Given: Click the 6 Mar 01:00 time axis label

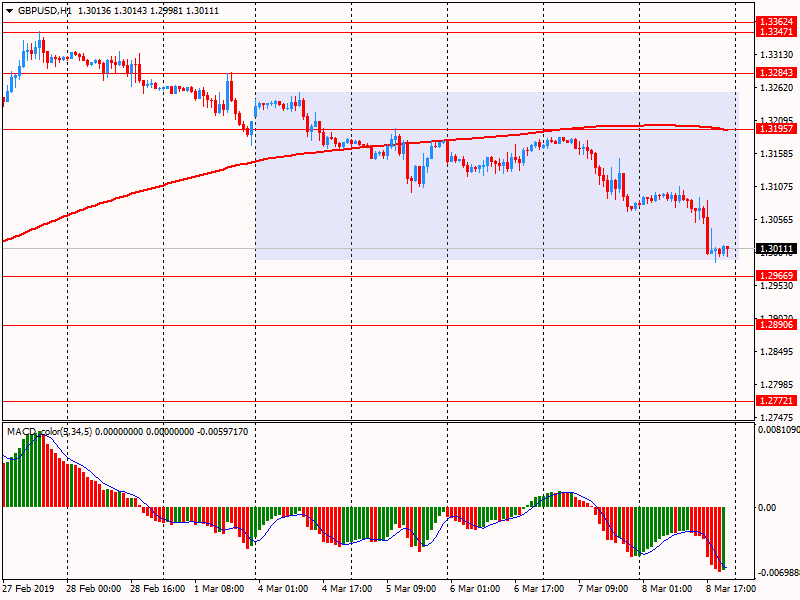Looking at the screenshot, I should coord(475,588).
